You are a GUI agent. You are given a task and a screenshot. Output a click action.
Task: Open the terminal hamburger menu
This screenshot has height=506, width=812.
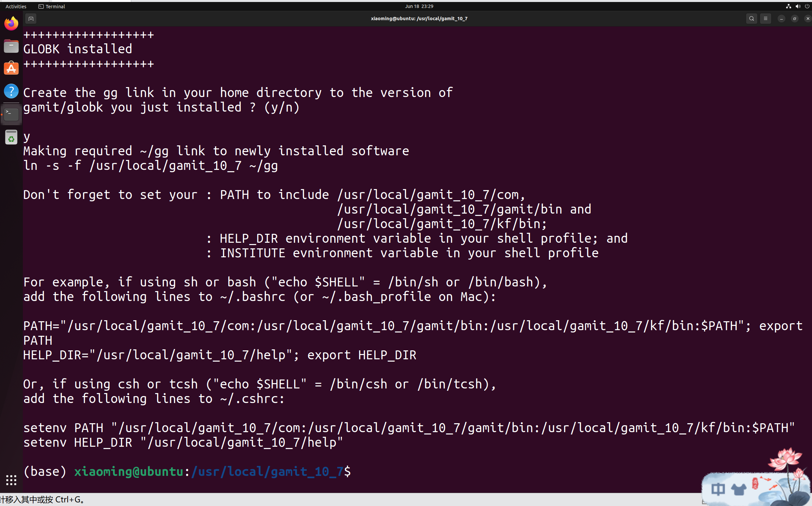(766, 19)
